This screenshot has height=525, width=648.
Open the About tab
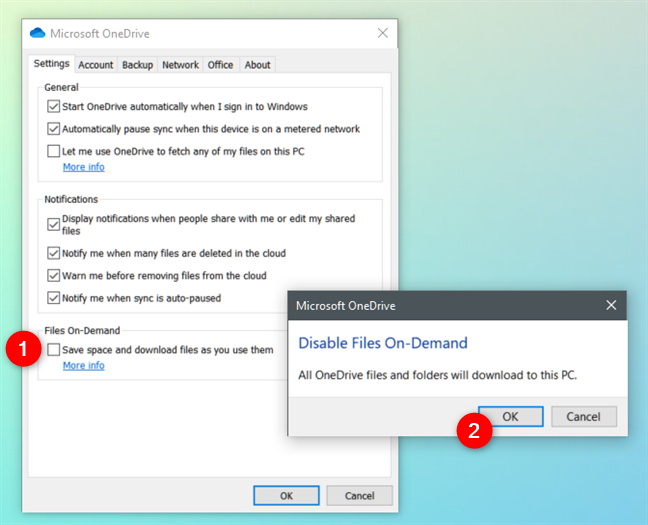(257, 65)
